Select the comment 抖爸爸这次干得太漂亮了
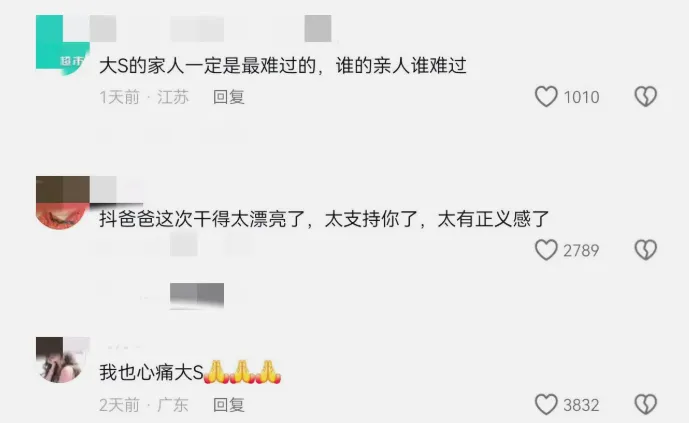Screen dimensions: 689x423 [x=202, y=219]
